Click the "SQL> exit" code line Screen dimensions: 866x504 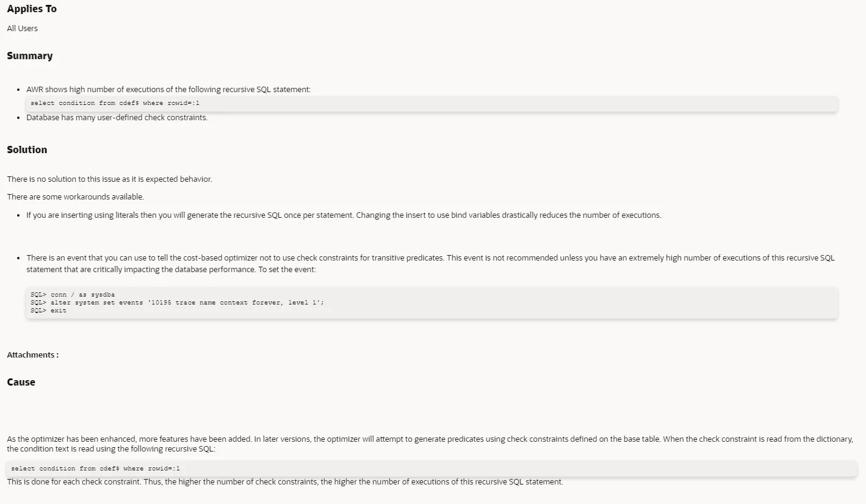point(48,311)
